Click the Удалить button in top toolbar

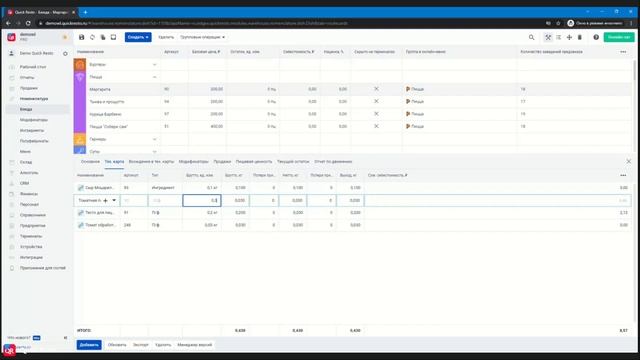click(x=166, y=37)
